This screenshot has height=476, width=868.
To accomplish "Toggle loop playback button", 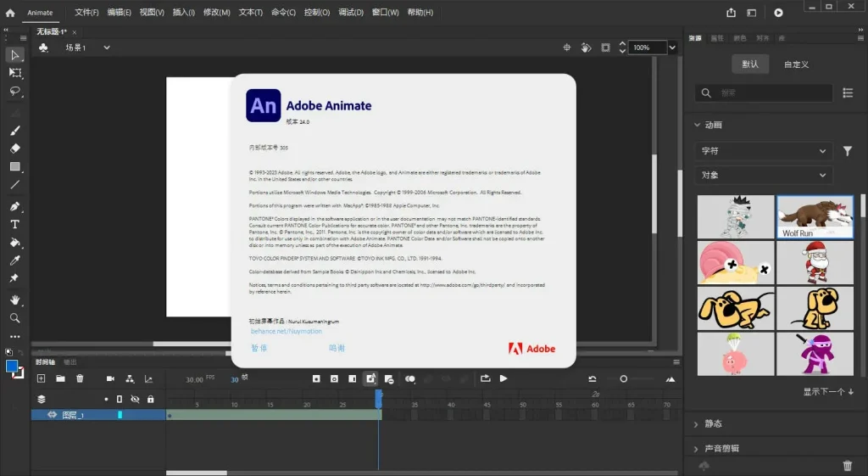I will click(486, 378).
